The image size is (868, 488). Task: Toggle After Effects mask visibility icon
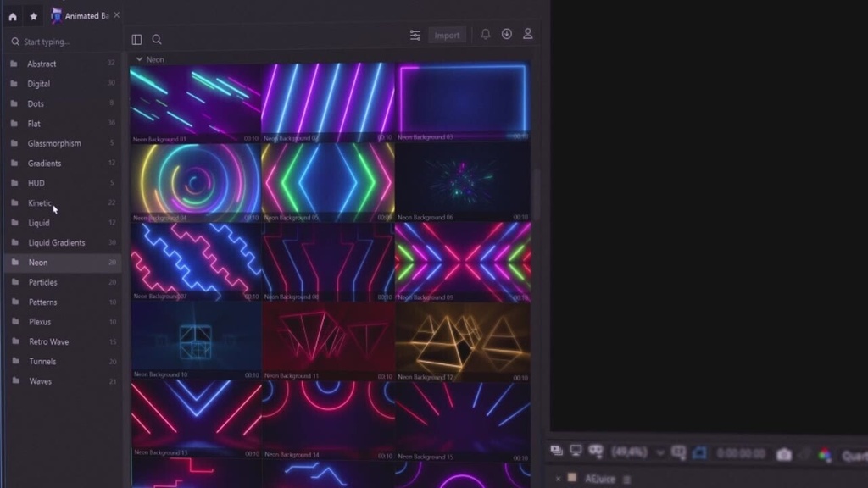click(596, 451)
